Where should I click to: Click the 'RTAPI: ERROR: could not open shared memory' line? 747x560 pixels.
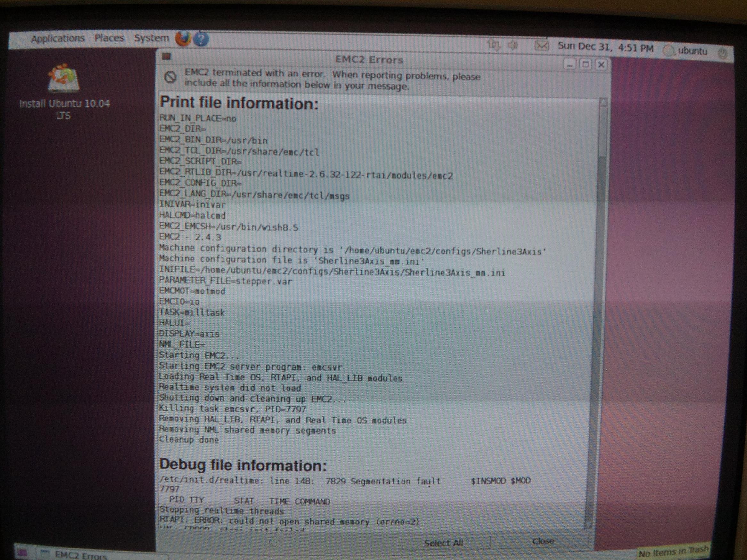[289, 522]
